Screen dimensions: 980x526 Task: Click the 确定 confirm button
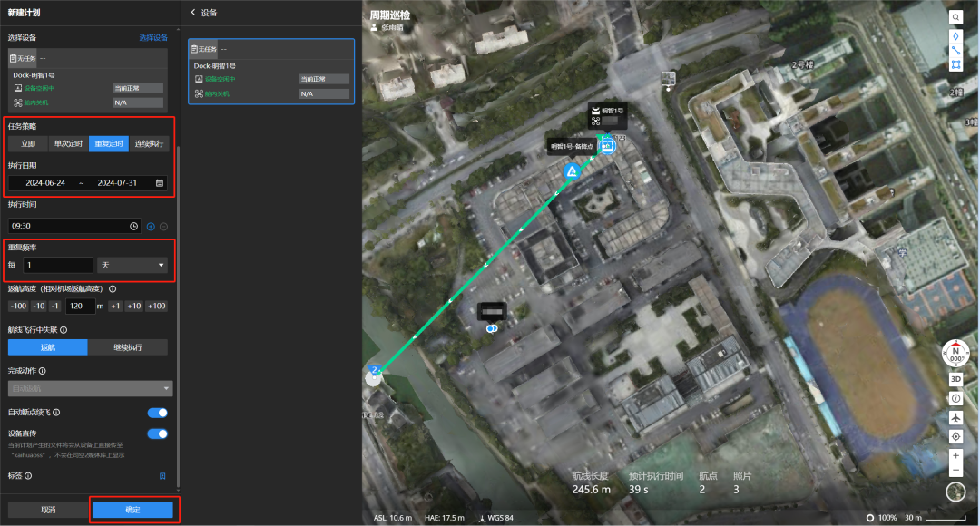point(132,510)
